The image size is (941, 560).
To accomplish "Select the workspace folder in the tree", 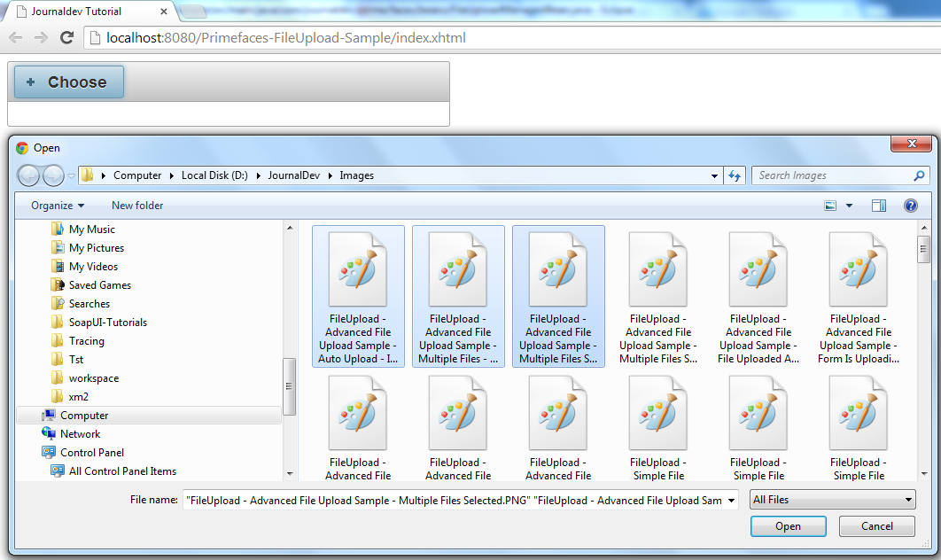I will [x=93, y=378].
